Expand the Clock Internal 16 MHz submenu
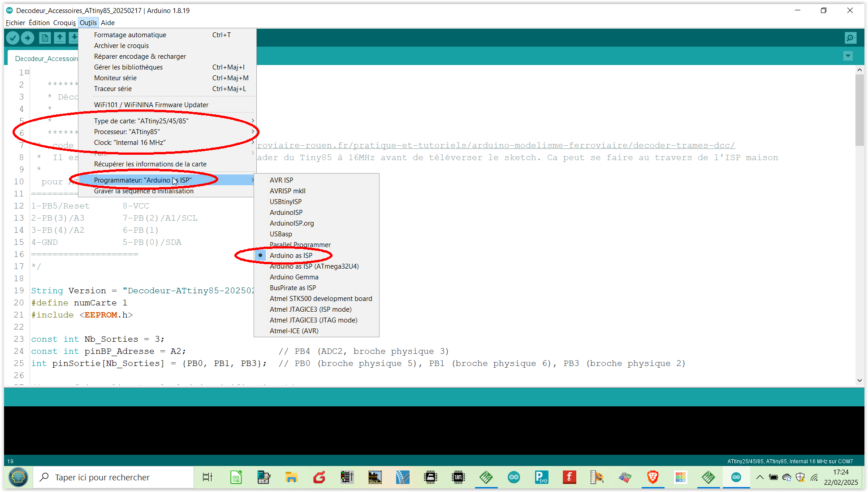Image resolution: width=868 pixels, height=492 pixels. click(167, 143)
